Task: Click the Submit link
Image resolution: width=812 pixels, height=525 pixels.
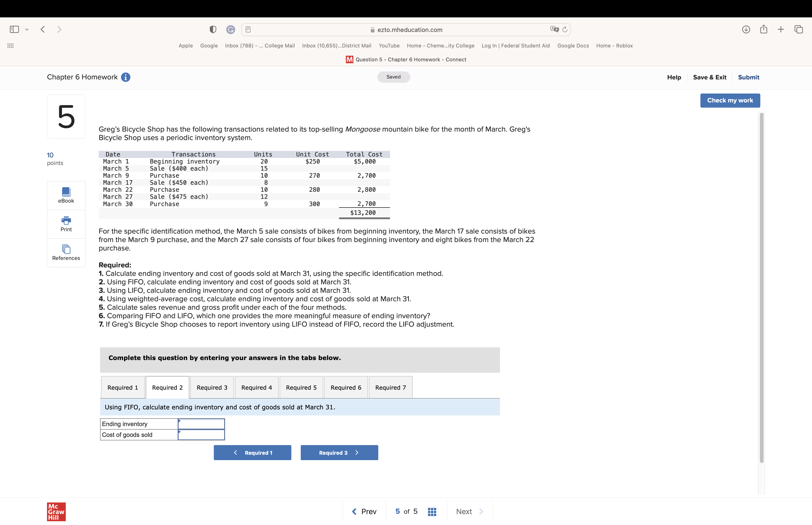Action: (x=748, y=77)
